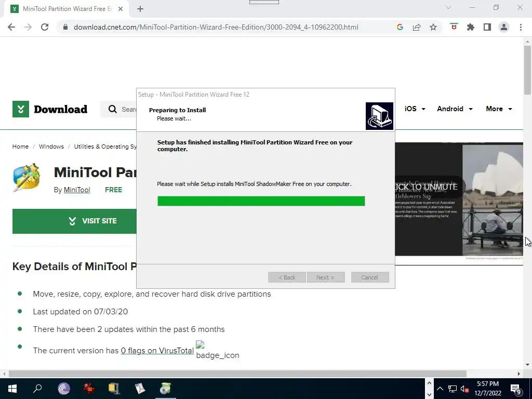
Task: Click the Google icon in address bar
Action: [x=400, y=27]
